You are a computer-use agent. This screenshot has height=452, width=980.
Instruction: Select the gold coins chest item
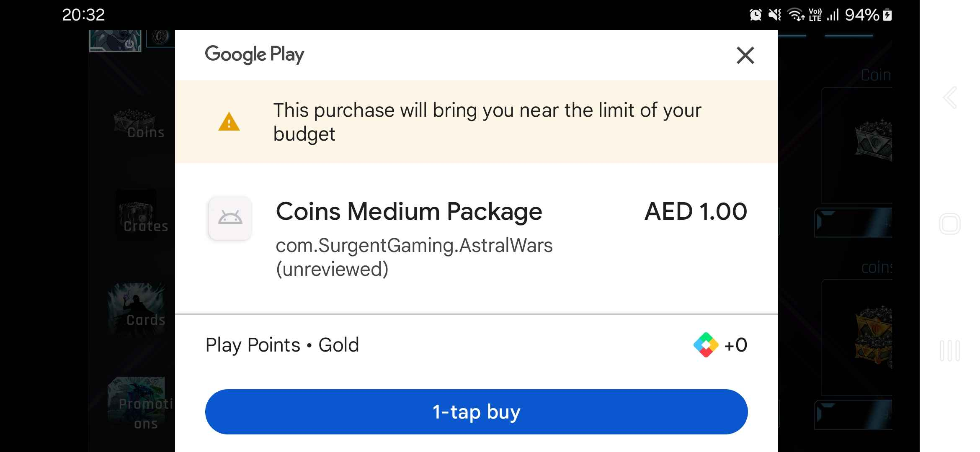tap(873, 337)
